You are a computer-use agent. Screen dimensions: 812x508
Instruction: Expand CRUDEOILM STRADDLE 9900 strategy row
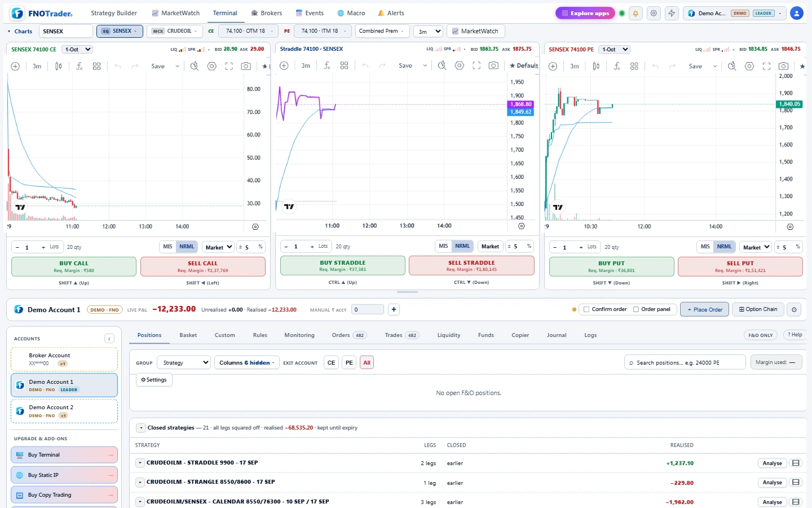[140, 463]
